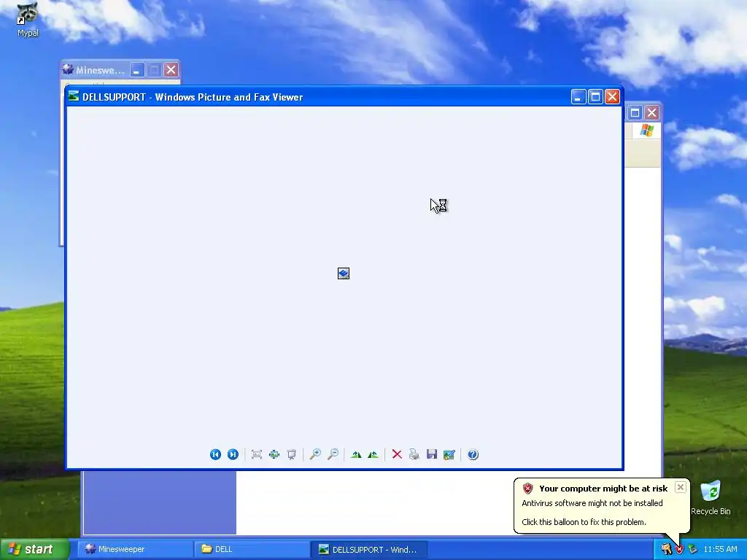Maximize the DELL folder window behind the viewer
Image resolution: width=747 pixels, height=560 pixels.
[x=635, y=113]
